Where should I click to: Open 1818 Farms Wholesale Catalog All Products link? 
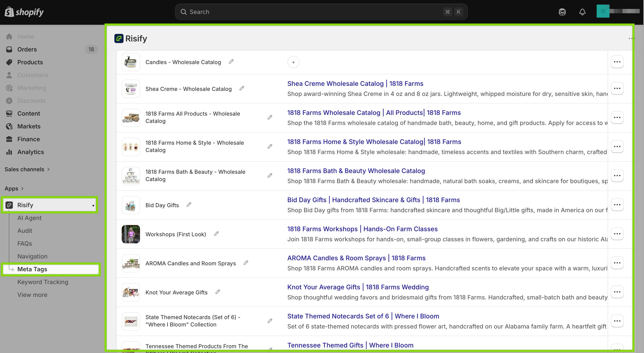[x=374, y=113]
